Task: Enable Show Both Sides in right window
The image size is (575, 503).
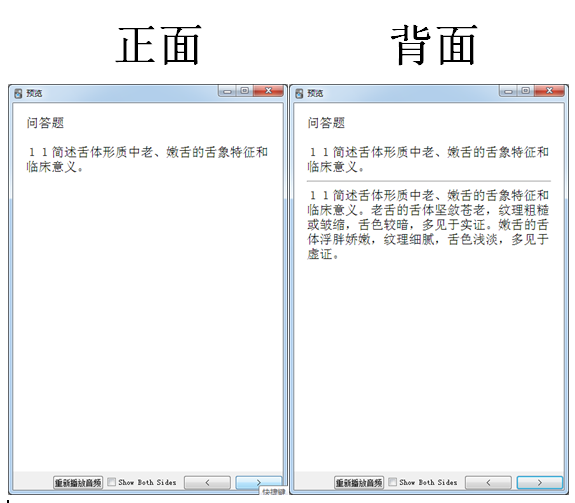Action: pyautogui.click(x=392, y=482)
